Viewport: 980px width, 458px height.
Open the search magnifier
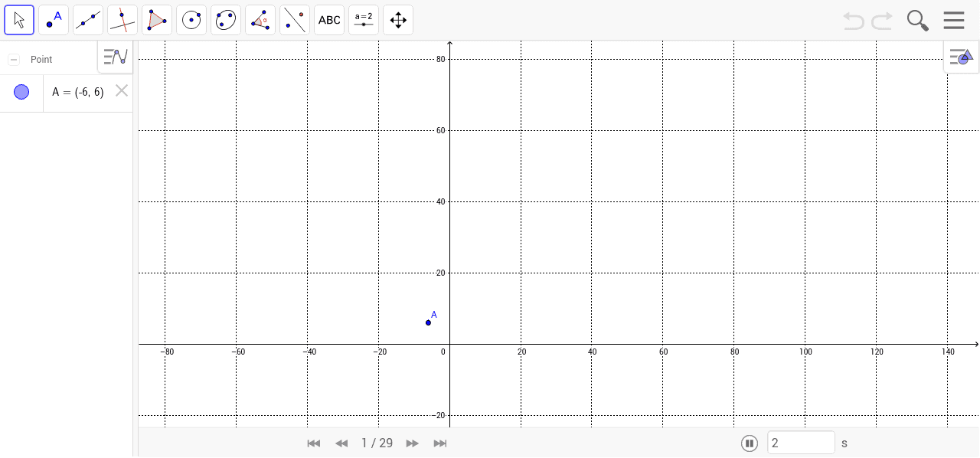tap(917, 21)
